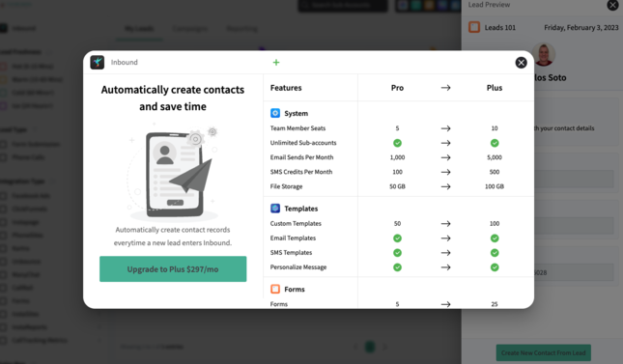Click Create New Contact From Lead button

(543, 352)
